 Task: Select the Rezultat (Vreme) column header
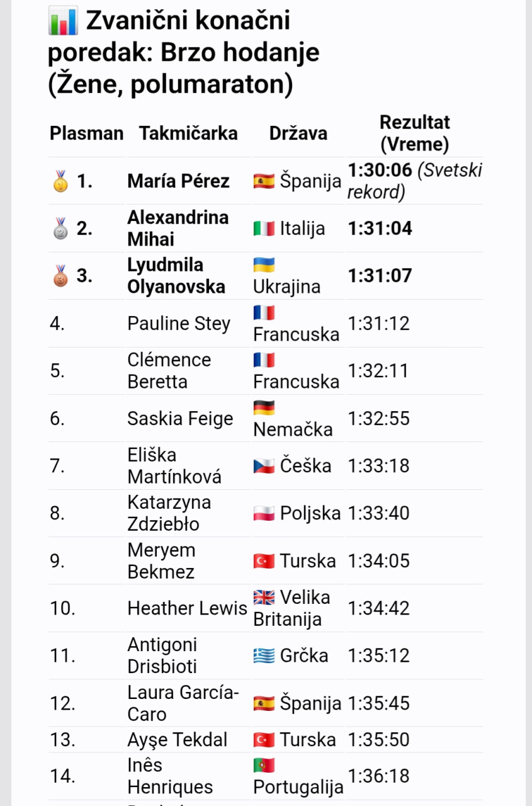point(414,133)
